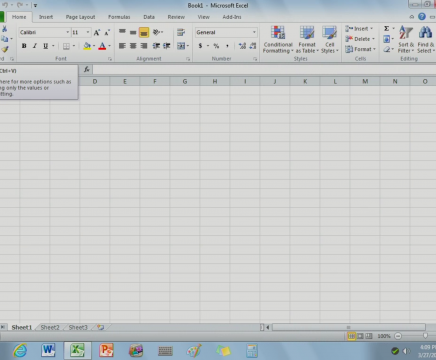Toggle Align Text Right

[x=144, y=46]
